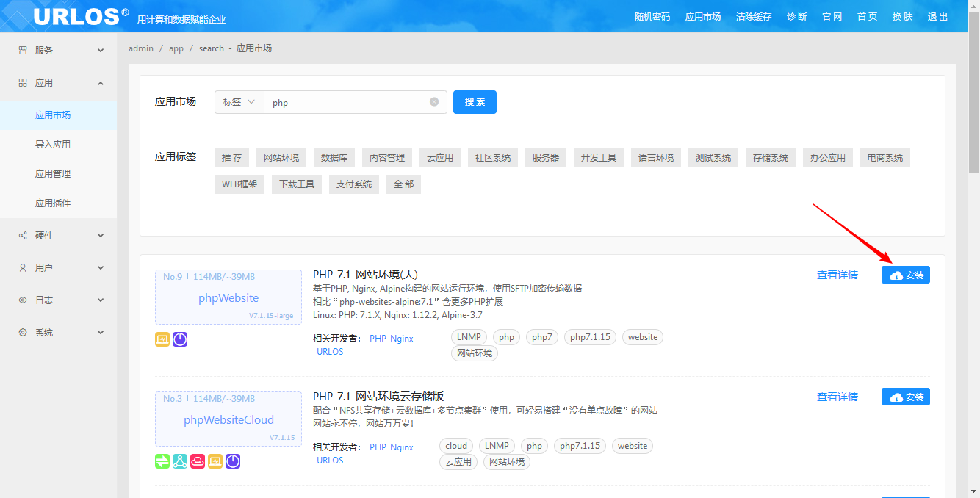The image size is (980, 498).
Task: Click 随机密码 in top navigation
Action: (x=652, y=17)
